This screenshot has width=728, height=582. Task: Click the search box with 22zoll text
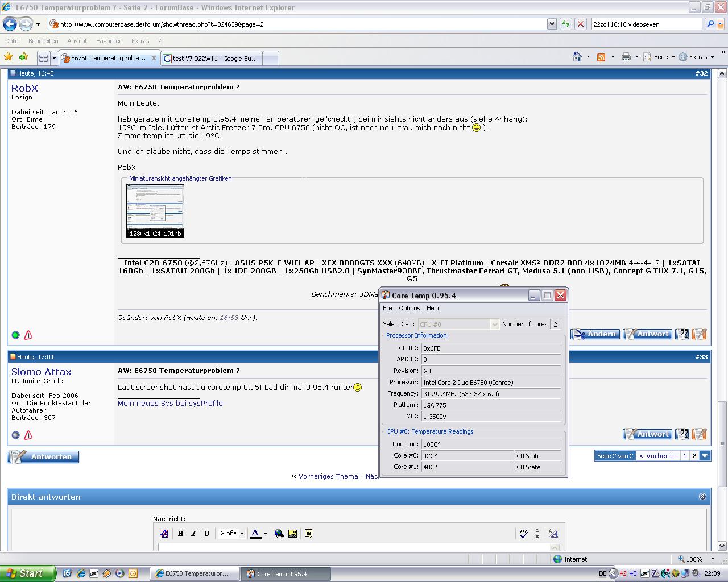click(647, 24)
